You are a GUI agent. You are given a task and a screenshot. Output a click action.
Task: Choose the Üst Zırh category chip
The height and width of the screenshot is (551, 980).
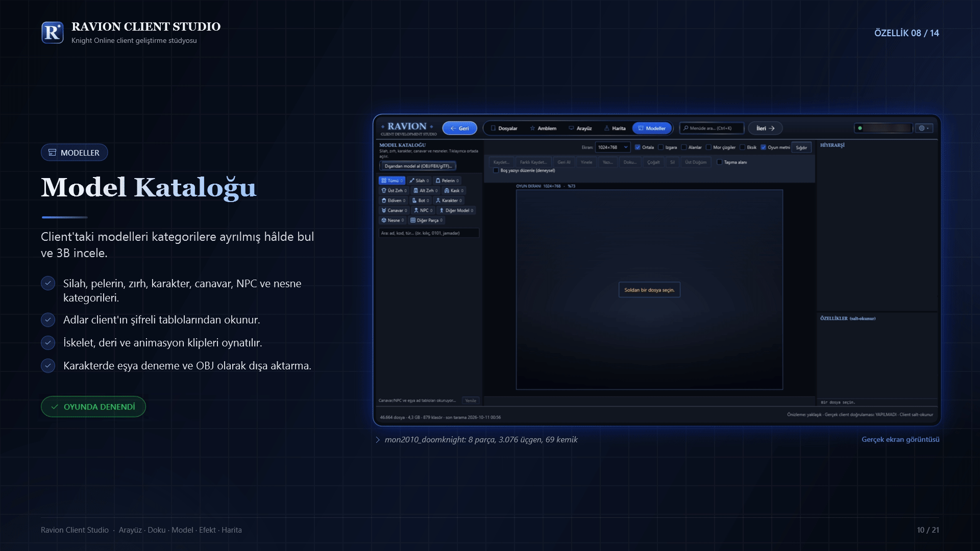[394, 190]
